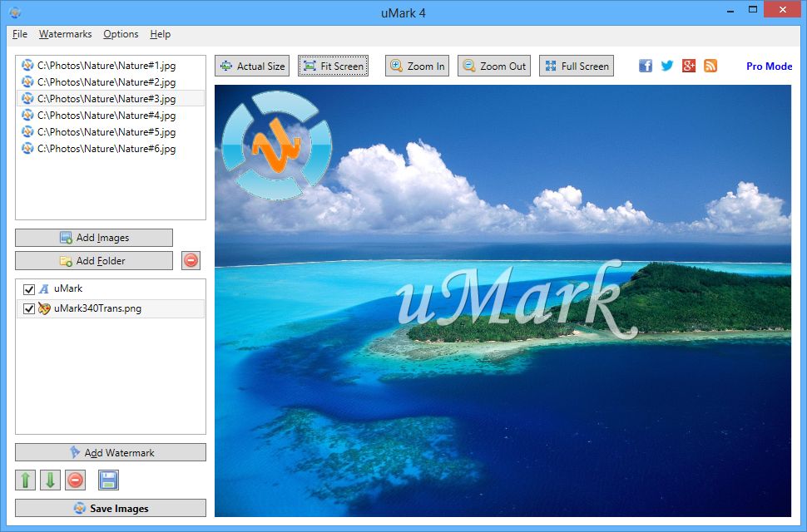Click the palette icon beside uMark340Trans.png
This screenshot has width=807, height=532.
pyautogui.click(x=44, y=308)
